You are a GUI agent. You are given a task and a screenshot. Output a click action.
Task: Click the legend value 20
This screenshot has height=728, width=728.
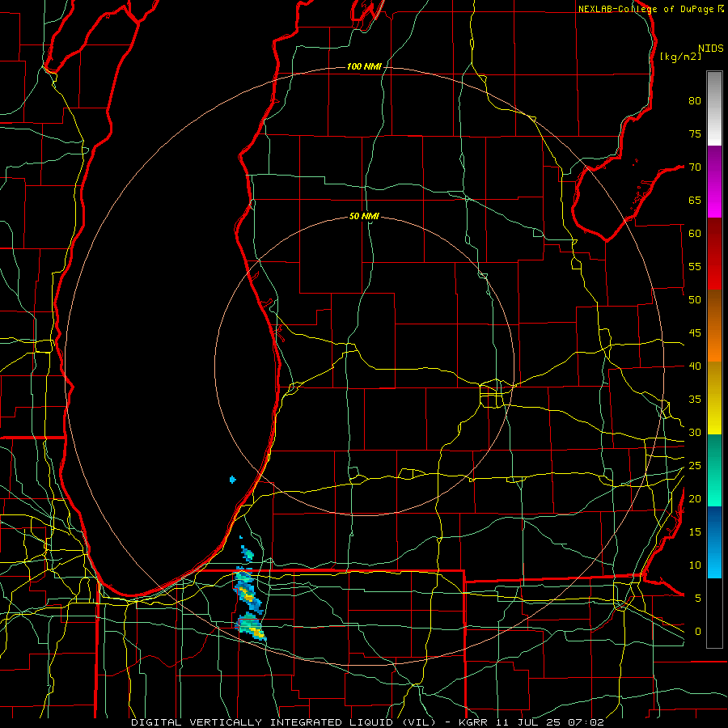point(695,498)
